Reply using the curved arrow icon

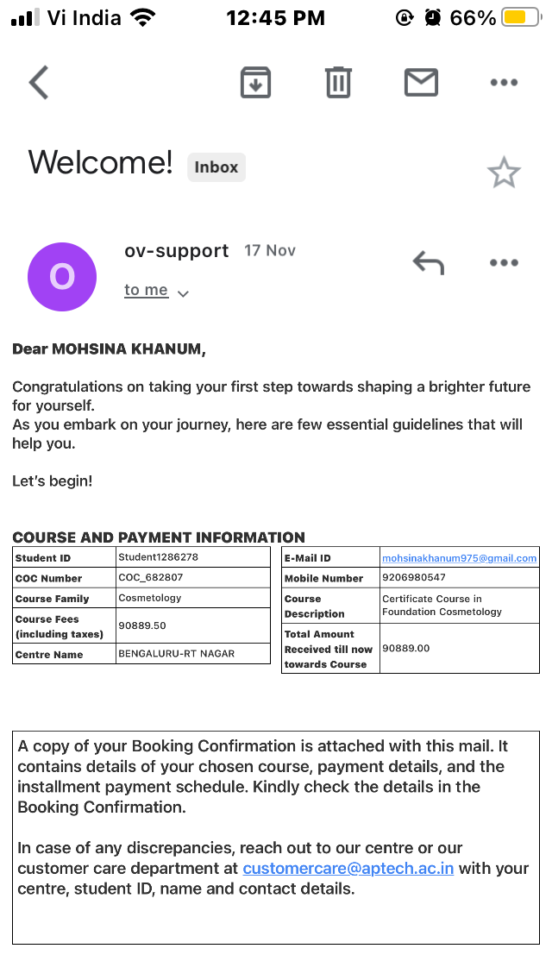[x=428, y=262]
